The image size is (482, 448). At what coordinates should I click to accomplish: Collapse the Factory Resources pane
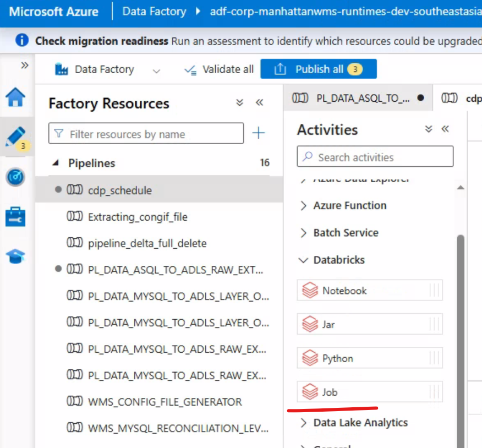point(260,102)
